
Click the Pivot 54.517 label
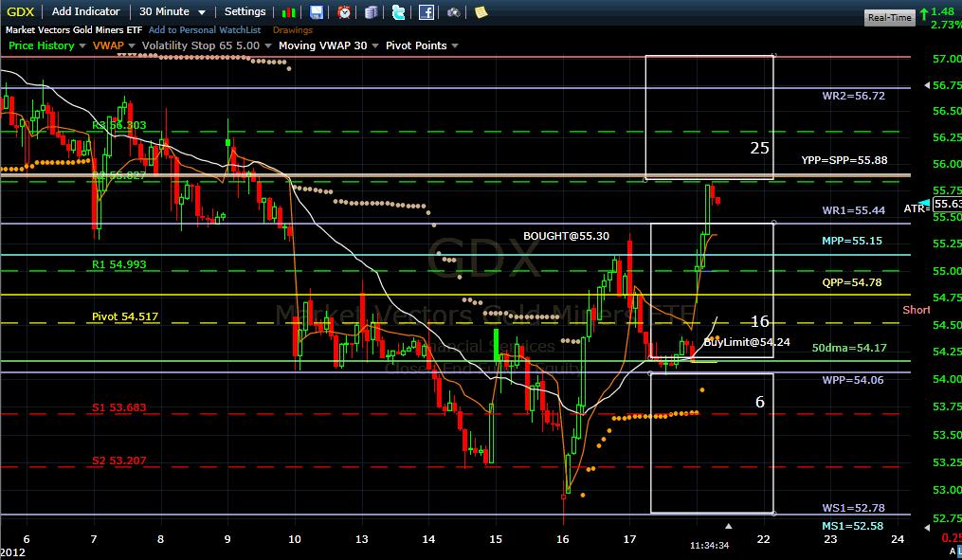coord(125,316)
